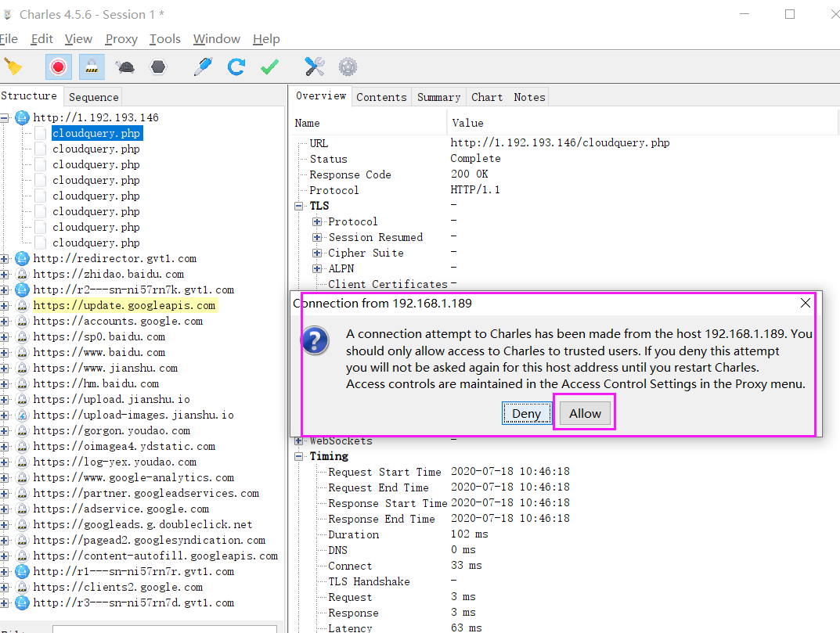Close the connection dialog with the X

(x=806, y=303)
